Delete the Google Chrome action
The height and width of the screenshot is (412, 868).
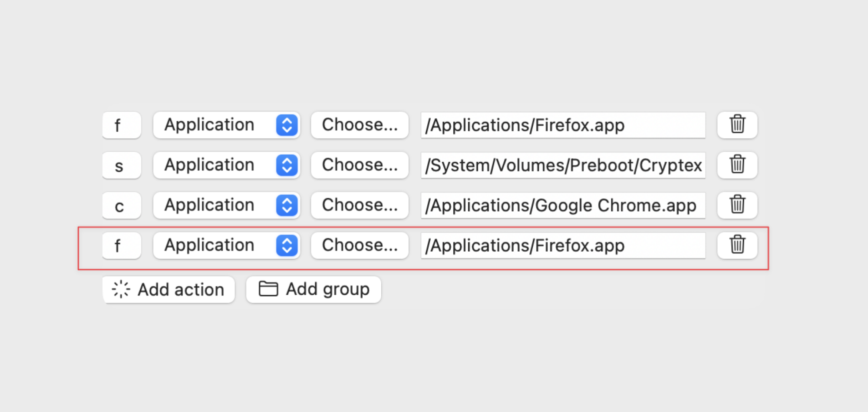[737, 205]
